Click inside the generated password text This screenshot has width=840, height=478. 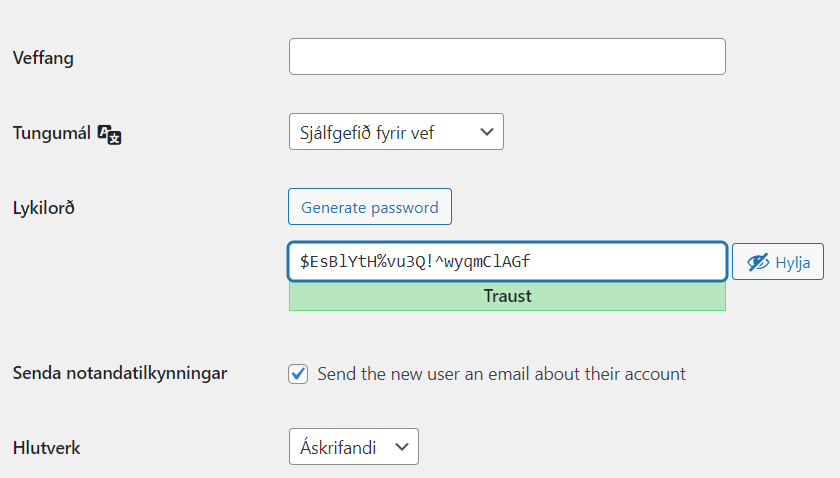pos(415,262)
